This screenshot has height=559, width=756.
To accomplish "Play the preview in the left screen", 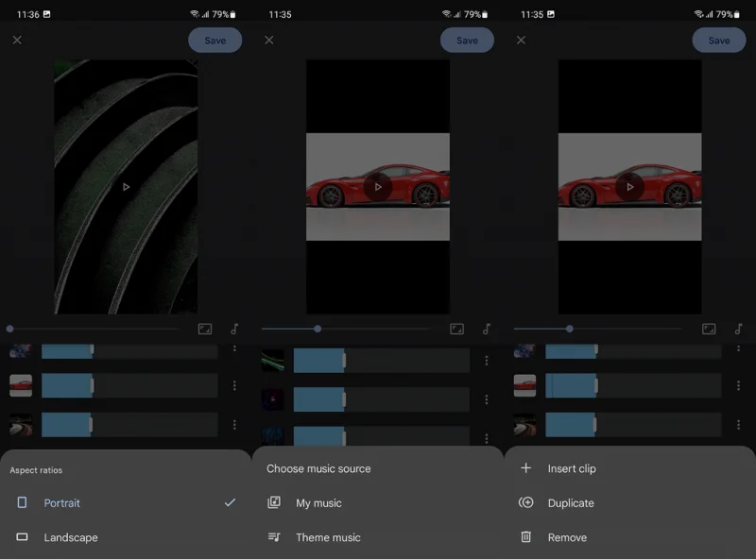I will pyautogui.click(x=126, y=187).
